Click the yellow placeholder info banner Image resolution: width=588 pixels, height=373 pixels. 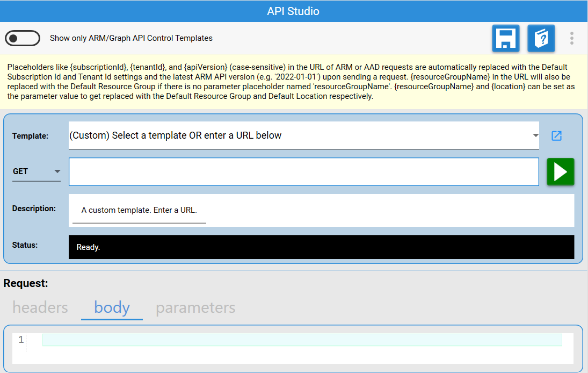tap(293, 82)
